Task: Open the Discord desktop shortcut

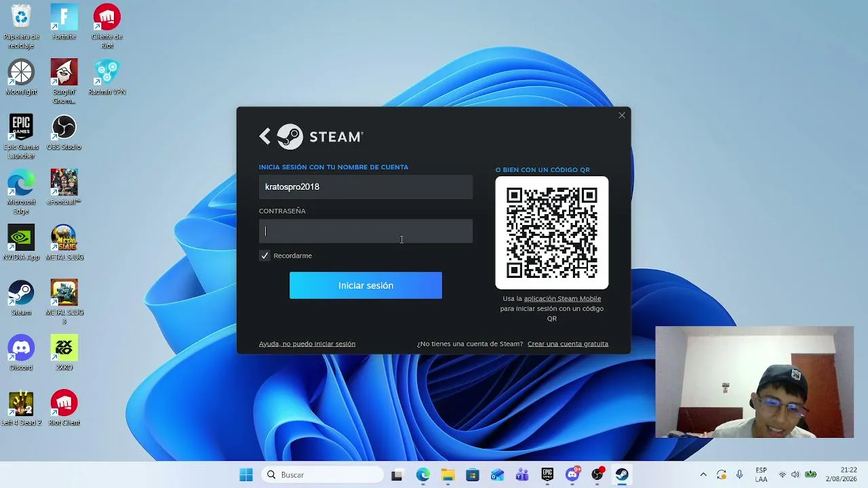Action: 21,352
